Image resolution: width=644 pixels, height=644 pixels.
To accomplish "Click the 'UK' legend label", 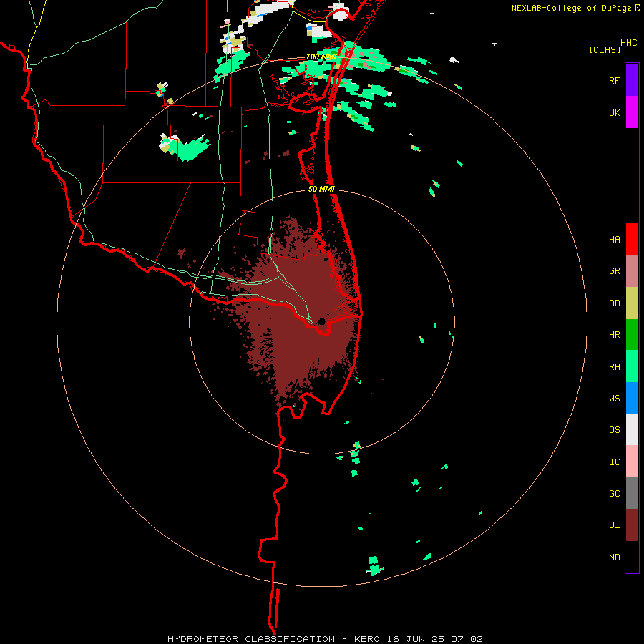I will pos(614,112).
